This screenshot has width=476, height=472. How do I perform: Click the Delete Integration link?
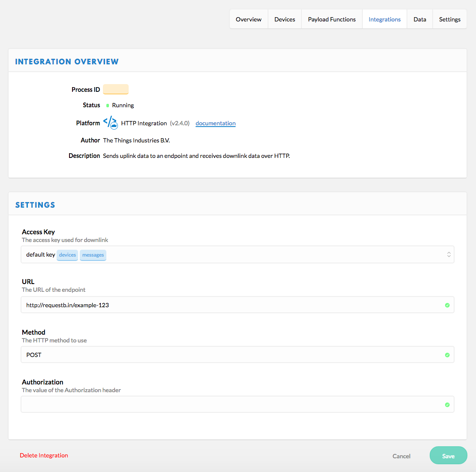(44, 455)
